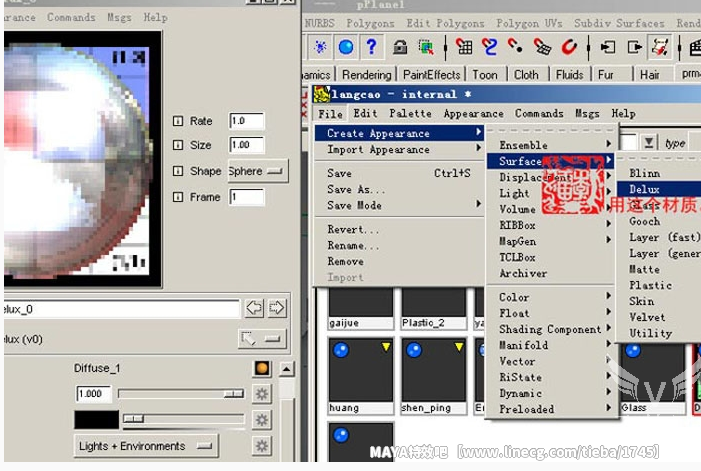The width and height of the screenshot is (701, 471).
Task: Click the red magnet make live icon
Action: (569, 47)
